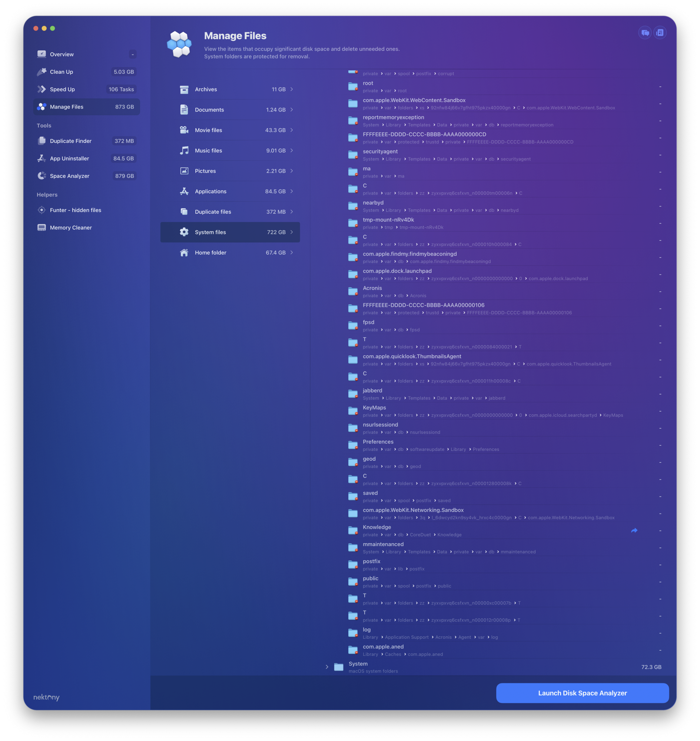Click the Documents page icon
This screenshot has width=700, height=741.
point(184,110)
